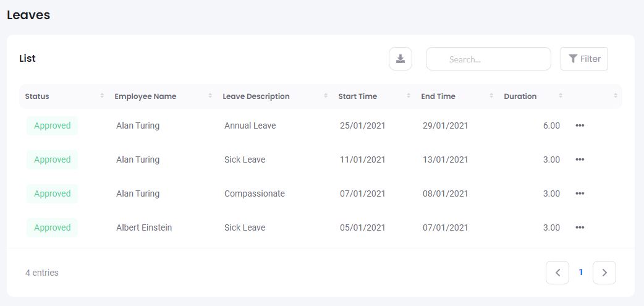Click Approved status of Albert Einstein
This screenshot has height=306, width=644.
point(53,227)
